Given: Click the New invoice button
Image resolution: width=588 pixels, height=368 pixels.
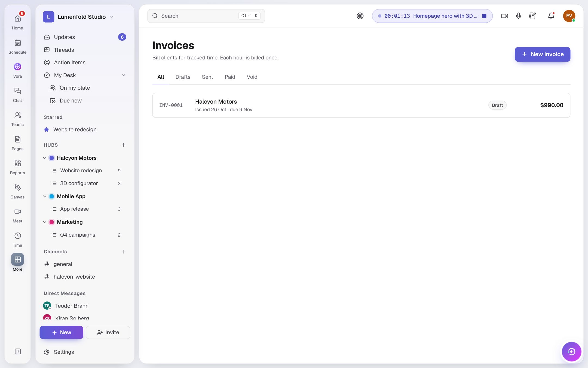Looking at the screenshot, I should [542, 54].
